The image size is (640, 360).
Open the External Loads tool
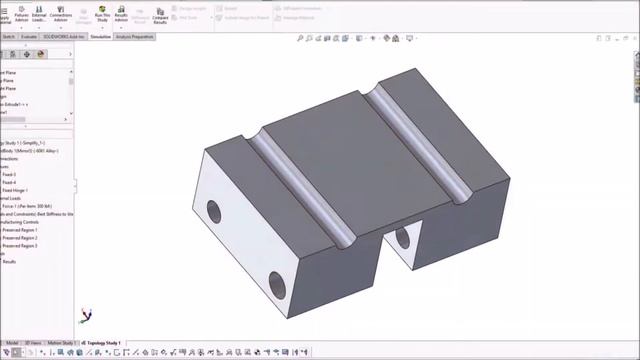[x=39, y=14]
